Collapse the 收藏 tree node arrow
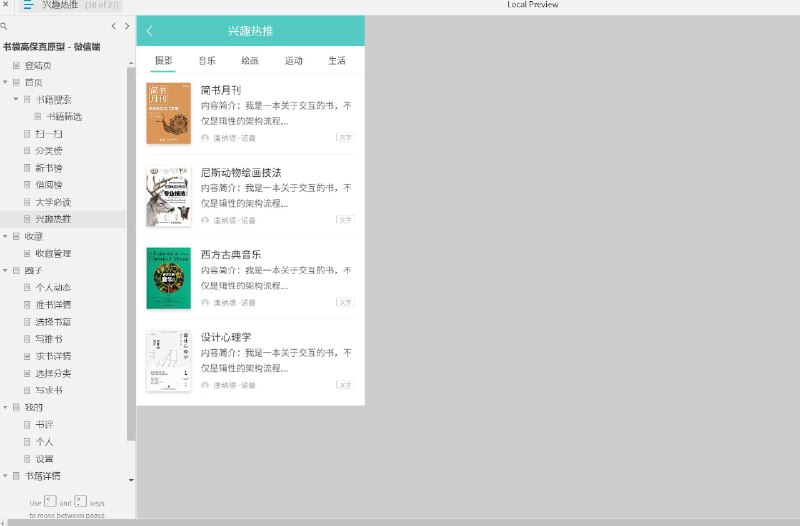800x526 pixels. 5,236
